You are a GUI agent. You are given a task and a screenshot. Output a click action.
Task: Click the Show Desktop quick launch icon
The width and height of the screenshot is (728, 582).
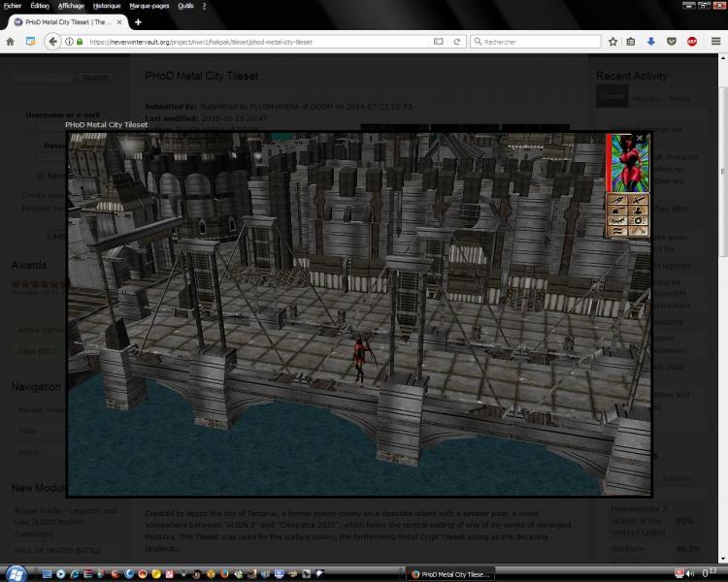point(47,574)
